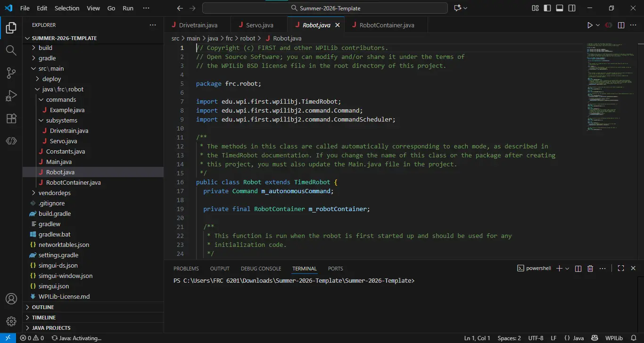Screen dimensions: 644x343
Task: Open the launch profile dropdown next to plus
Action: tap(567, 268)
